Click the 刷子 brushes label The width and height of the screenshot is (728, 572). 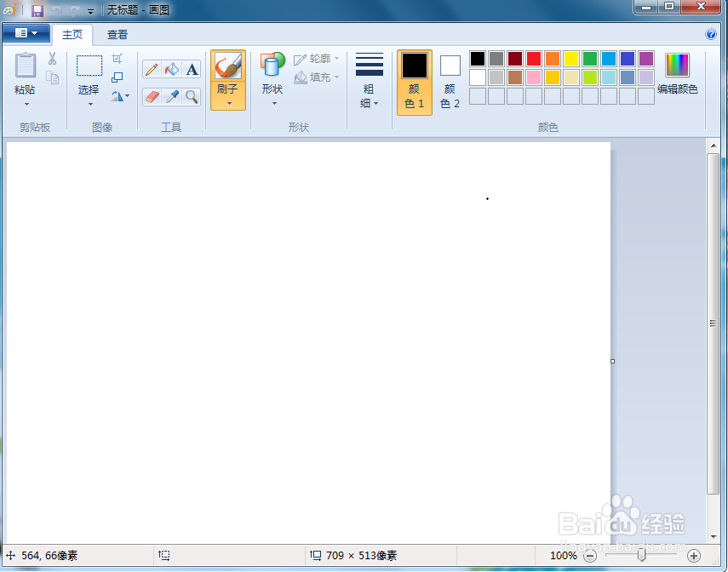[x=227, y=89]
